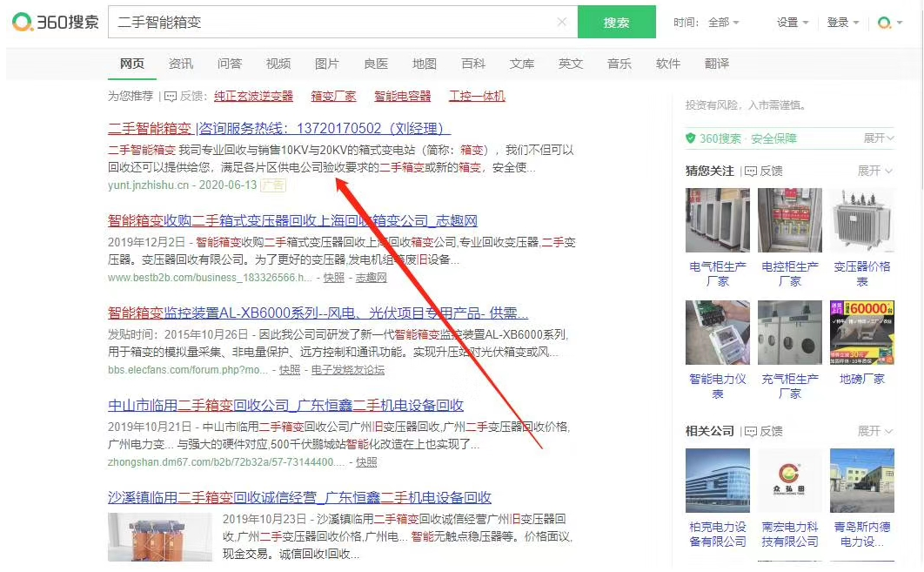924x572 pixels.
Task: Open the 智能电力仪表 image
Action: tap(718, 333)
